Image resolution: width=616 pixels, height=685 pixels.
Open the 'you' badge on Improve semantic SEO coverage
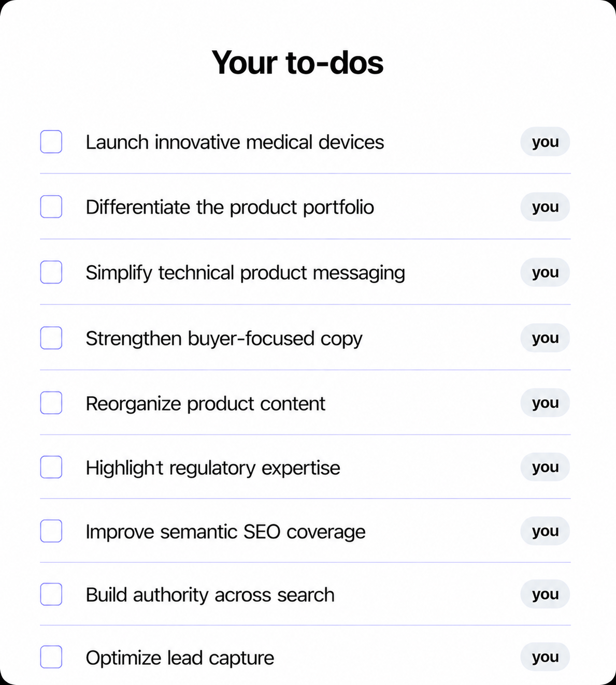pyautogui.click(x=545, y=531)
